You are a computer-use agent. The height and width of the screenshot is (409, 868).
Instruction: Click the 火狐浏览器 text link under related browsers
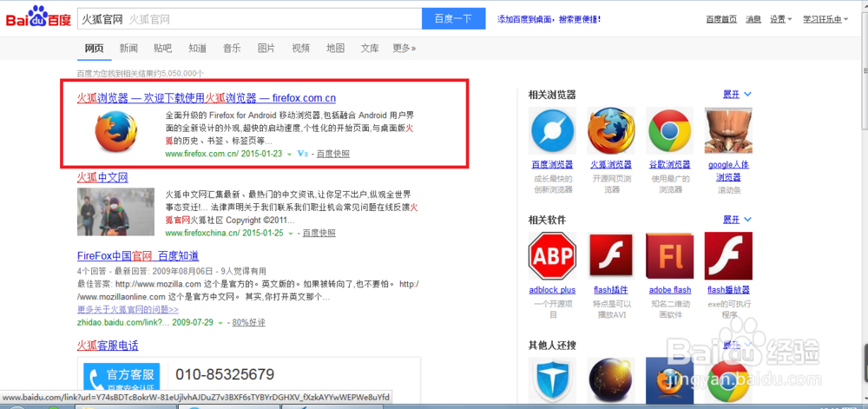(x=610, y=164)
